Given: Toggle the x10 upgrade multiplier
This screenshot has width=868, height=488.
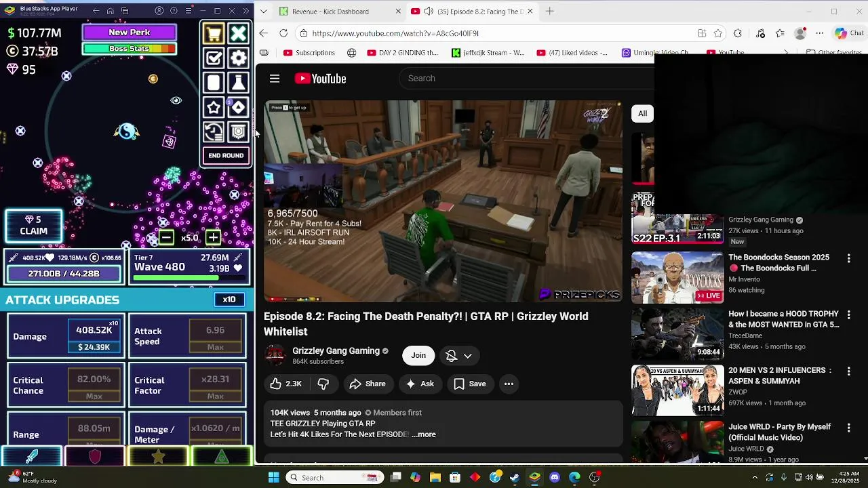Looking at the screenshot, I should pyautogui.click(x=229, y=300).
